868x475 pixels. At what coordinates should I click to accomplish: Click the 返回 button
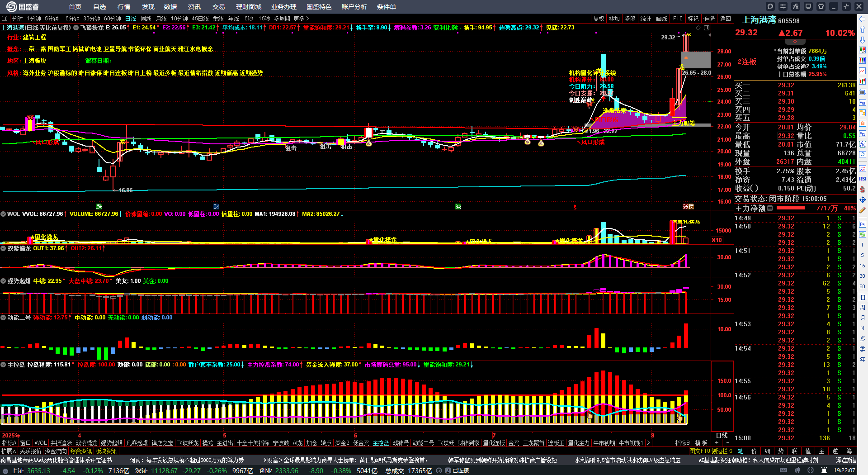(725, 19)
